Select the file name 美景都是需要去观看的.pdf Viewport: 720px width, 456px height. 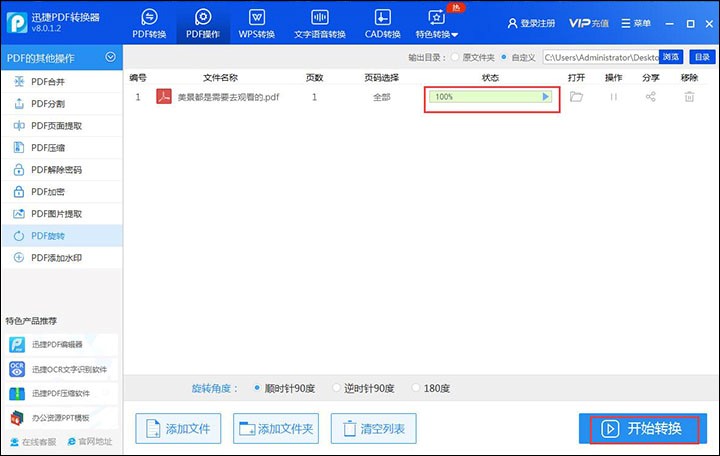point(228,97)
